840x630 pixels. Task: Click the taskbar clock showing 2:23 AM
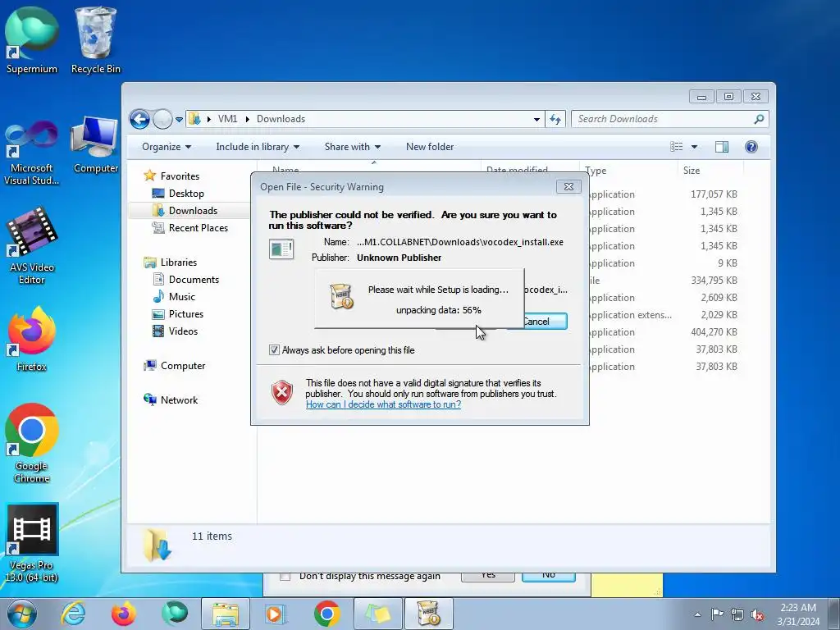click(798, 614)
